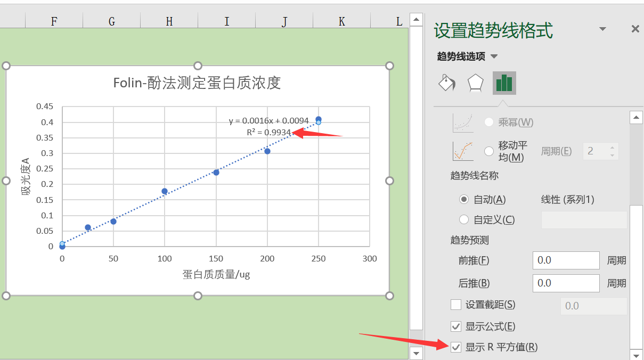
Task: Close the 设置趋势线格式 pane
Action: click(x=635, y=29)
